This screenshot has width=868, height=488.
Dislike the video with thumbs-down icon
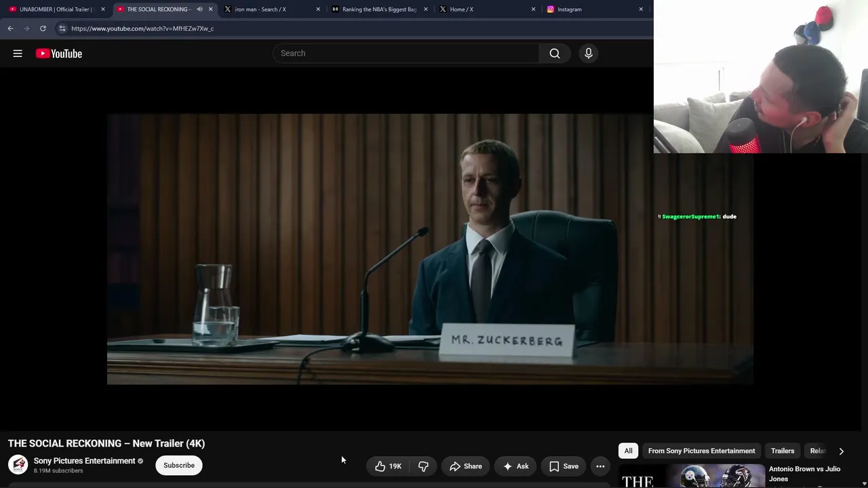pyautogui.click(x=423, y=466)
